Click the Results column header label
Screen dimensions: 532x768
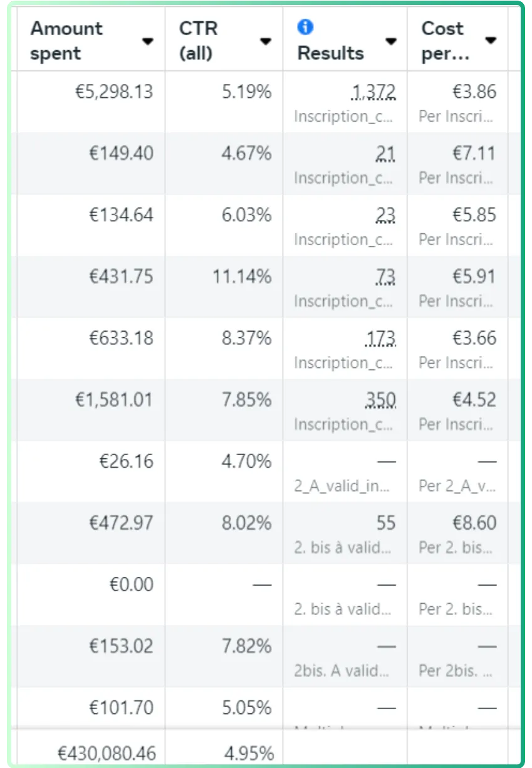tap(331, 53)
